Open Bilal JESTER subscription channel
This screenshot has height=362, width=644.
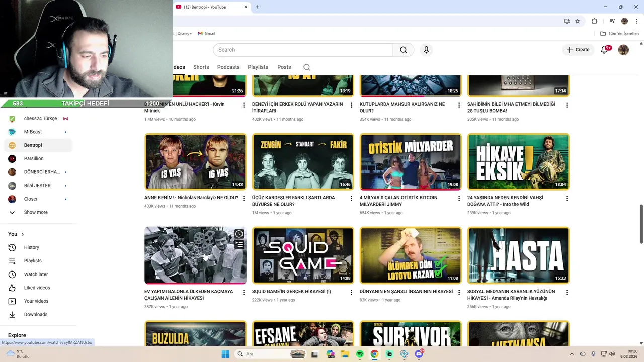click(38, 186)
